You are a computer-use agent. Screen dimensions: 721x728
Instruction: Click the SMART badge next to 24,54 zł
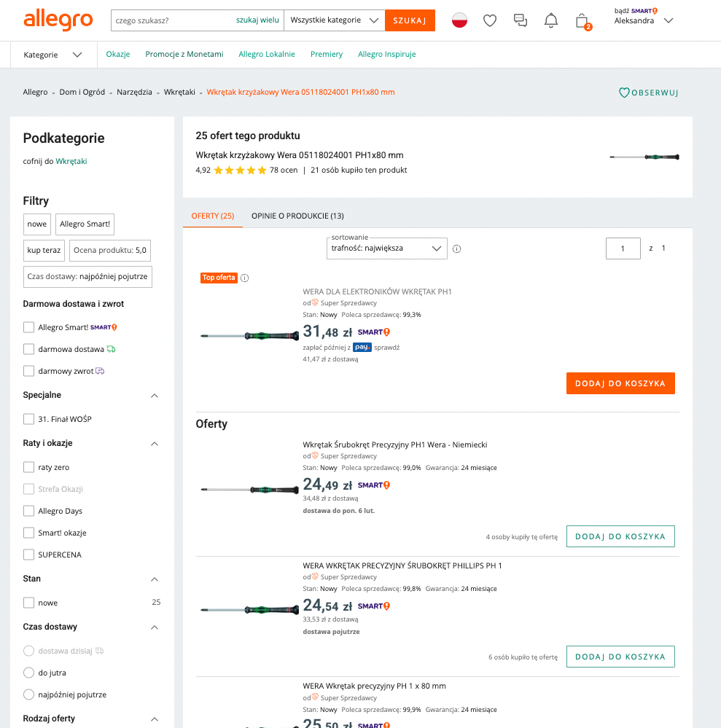point(373,606)
